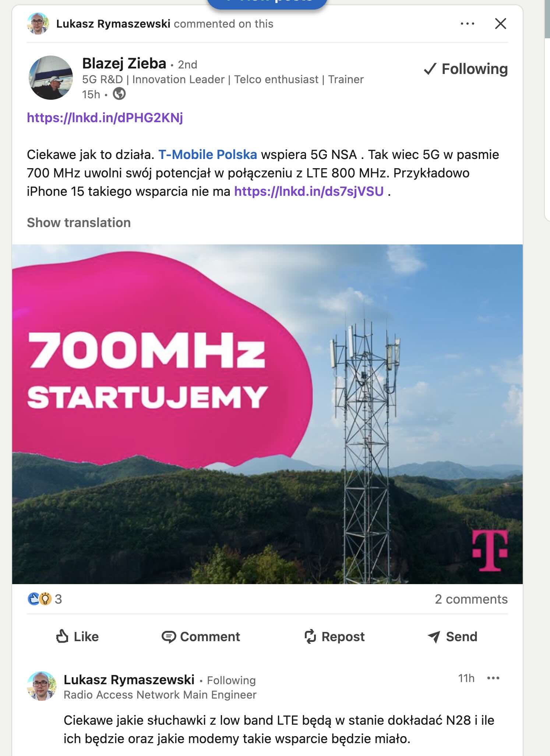This screenshot has width=550, height=756.
Task: Click the Comment speech bubble button
Action: pos(201,637)
